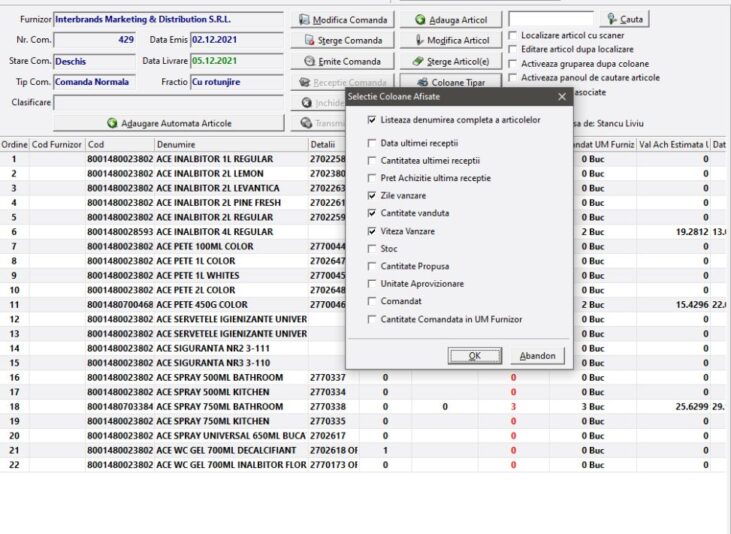Screen dimensions: 731x534
Task: Open Coloane Tipar settings
Action: click(x=449, y=83)
